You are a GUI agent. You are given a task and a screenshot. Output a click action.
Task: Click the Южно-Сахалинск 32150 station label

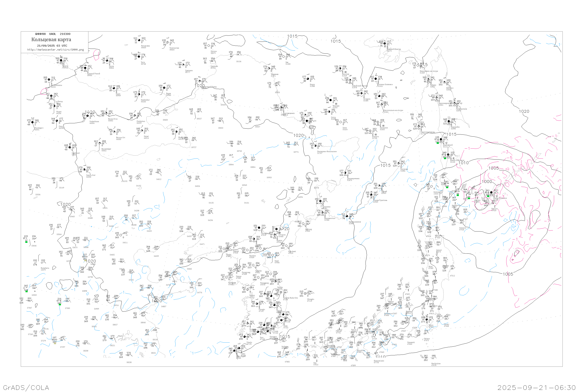pos(457,161)
